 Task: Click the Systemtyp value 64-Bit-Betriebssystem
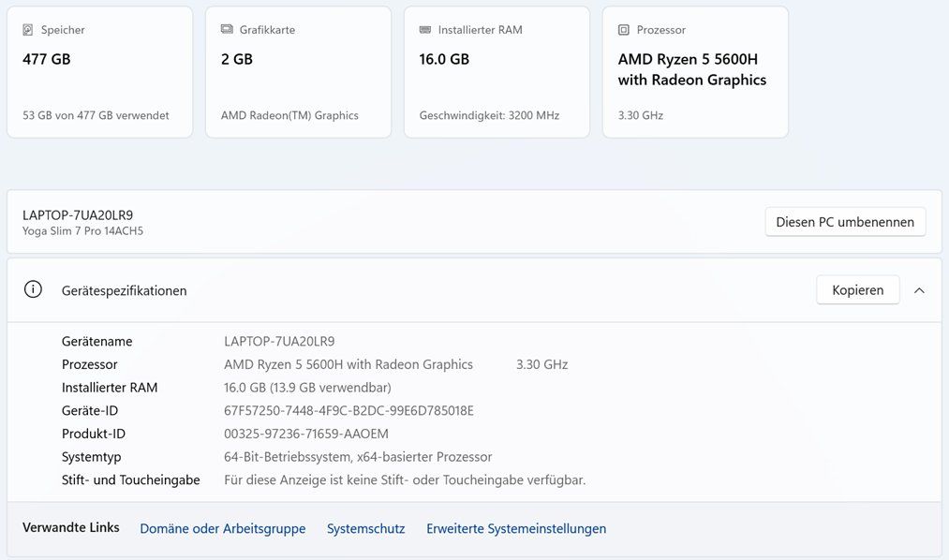click(358, 457)
